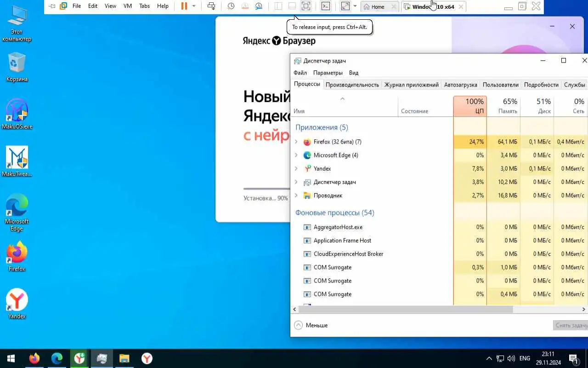Open the VM menu

point(128,6)
